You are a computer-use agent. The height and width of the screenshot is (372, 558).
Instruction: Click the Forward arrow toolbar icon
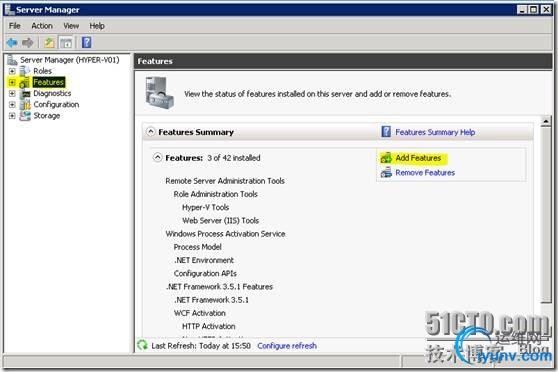click(x=27, y=43)
